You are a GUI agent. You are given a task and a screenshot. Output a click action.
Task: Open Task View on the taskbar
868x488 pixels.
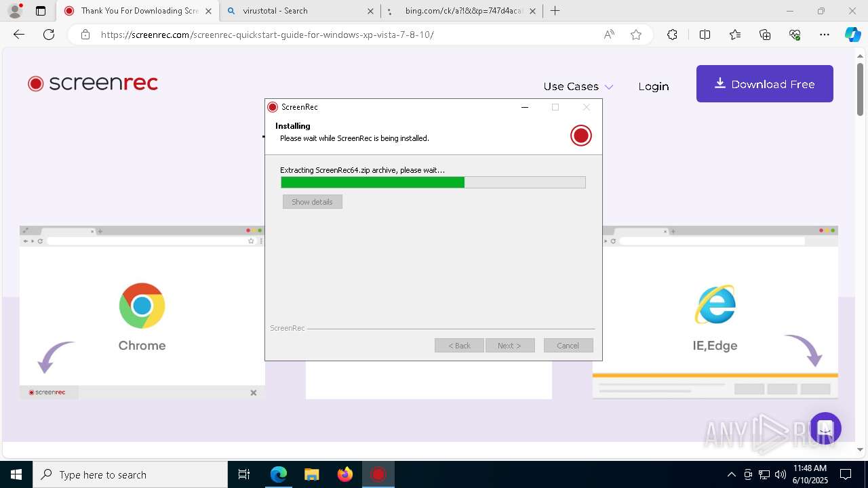click(244, 474)
